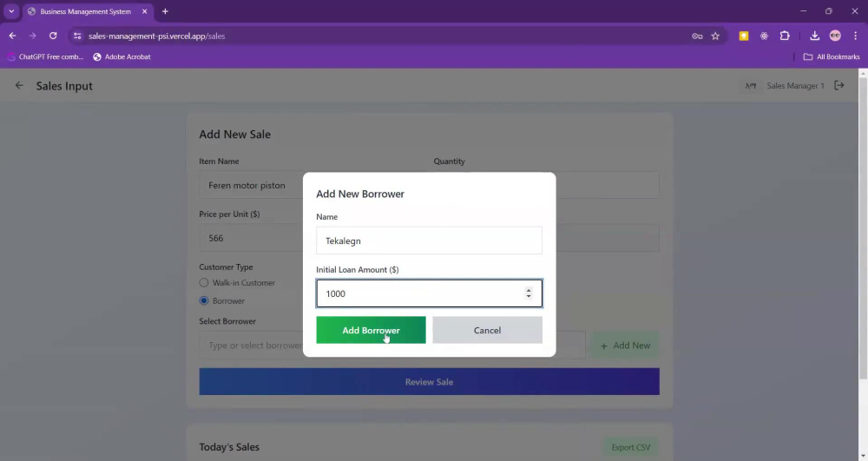868x461 pixels.
Task: Toggle the Amharic language switch button
Action: click(751, 86)
